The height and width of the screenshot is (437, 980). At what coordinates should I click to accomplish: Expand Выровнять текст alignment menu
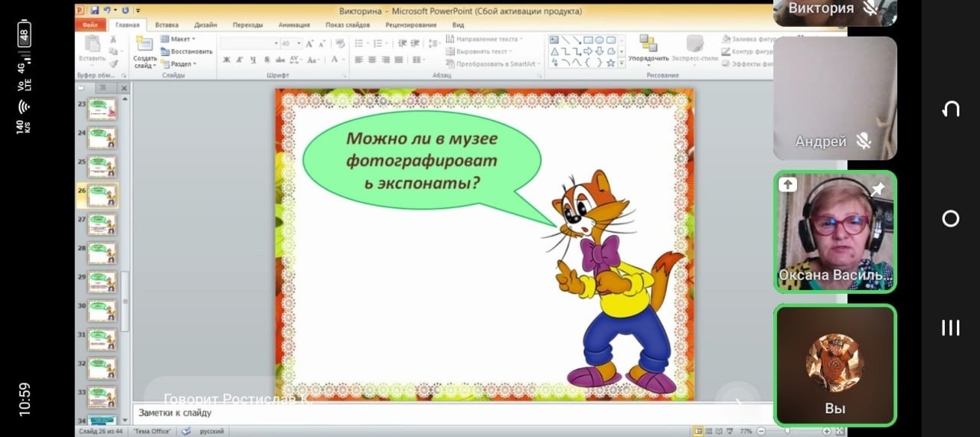(x=479, y=51)
